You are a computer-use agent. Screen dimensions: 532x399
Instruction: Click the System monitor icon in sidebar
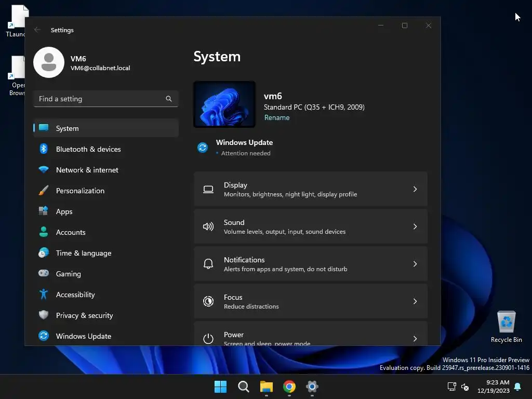pos(44,128)
